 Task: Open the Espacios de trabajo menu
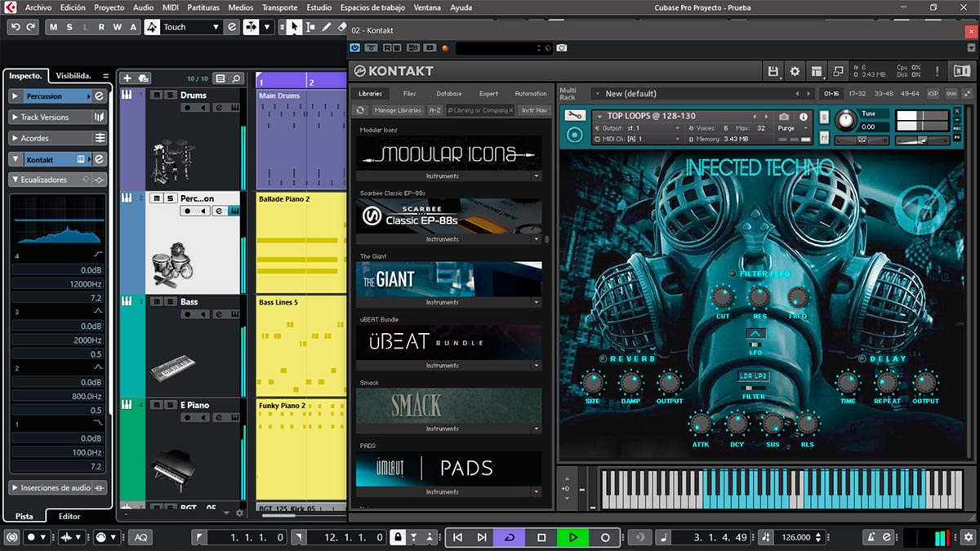point(372,7)
